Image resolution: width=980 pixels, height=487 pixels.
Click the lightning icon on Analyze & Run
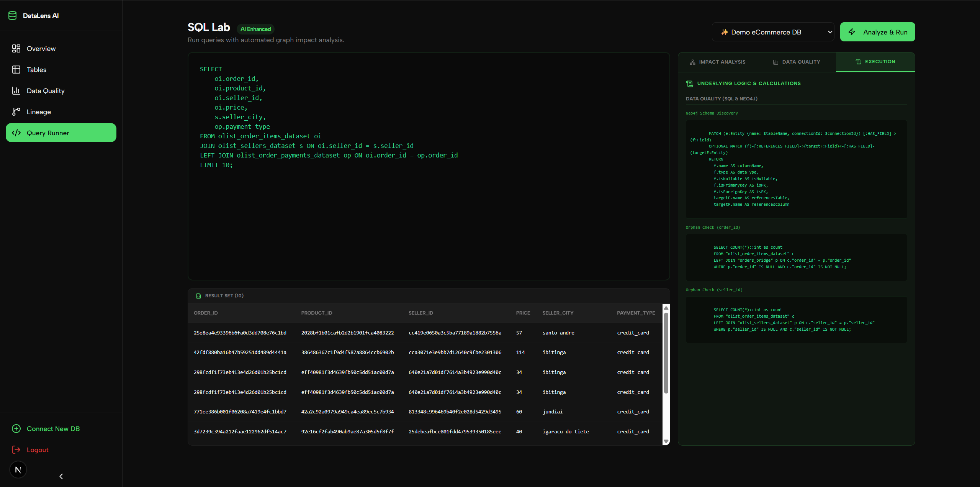[x=852, y=32]
